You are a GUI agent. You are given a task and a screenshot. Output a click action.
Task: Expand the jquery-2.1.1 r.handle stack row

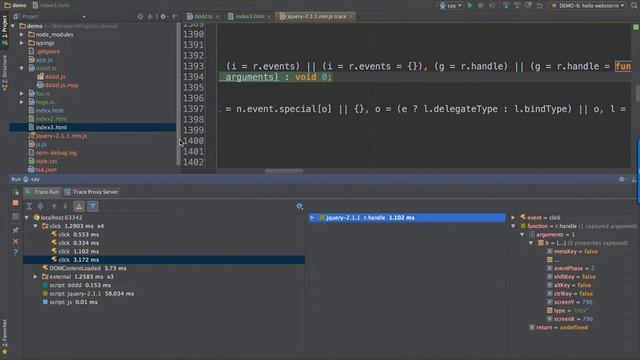(x=312, y=218)
